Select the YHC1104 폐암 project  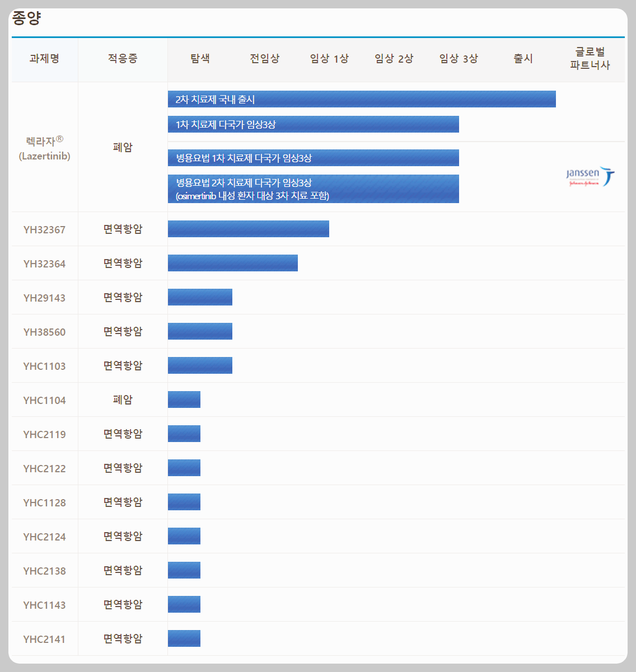pos(44,400)
